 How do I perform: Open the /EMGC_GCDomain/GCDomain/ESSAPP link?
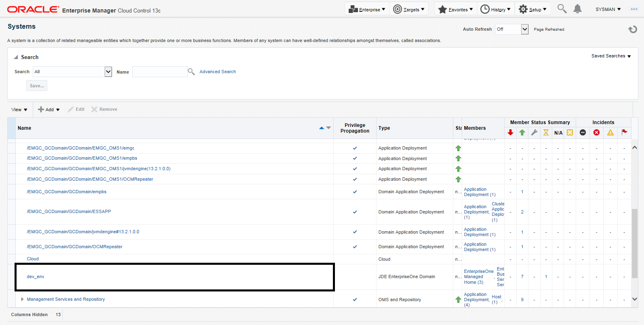point(69,211)
